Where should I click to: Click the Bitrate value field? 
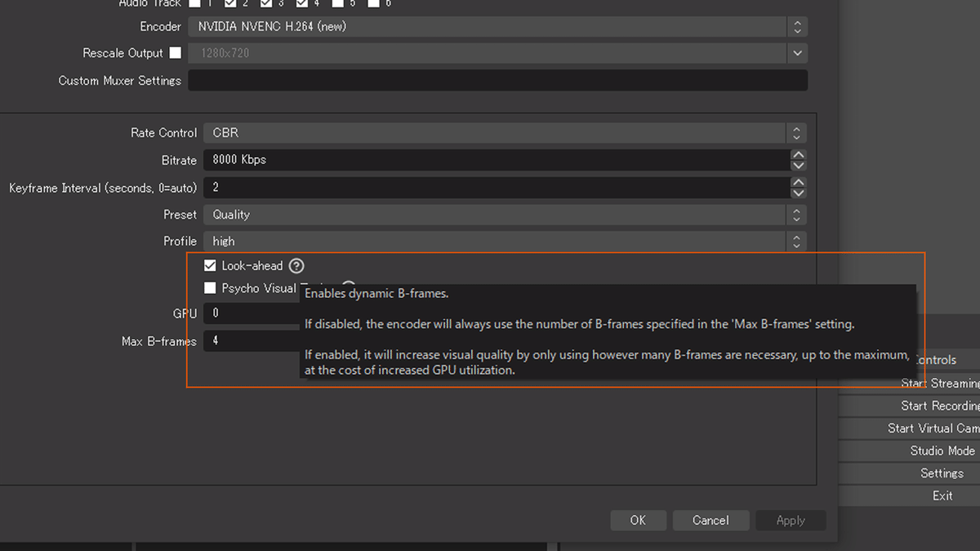pyautogui.click(x=497, y=160)
